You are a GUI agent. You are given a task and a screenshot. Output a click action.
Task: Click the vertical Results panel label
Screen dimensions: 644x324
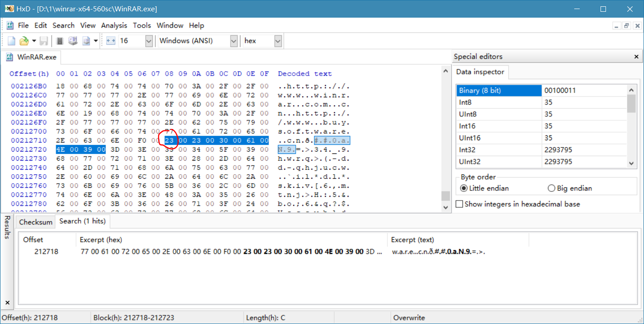[7, 228]
